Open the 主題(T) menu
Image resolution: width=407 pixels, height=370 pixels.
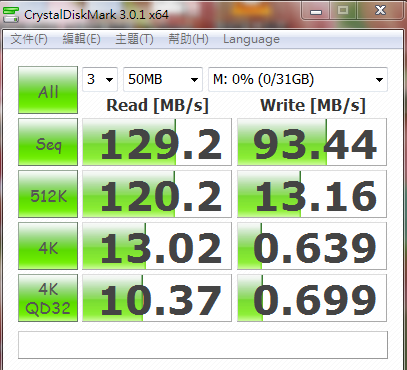tap(134, 39)
